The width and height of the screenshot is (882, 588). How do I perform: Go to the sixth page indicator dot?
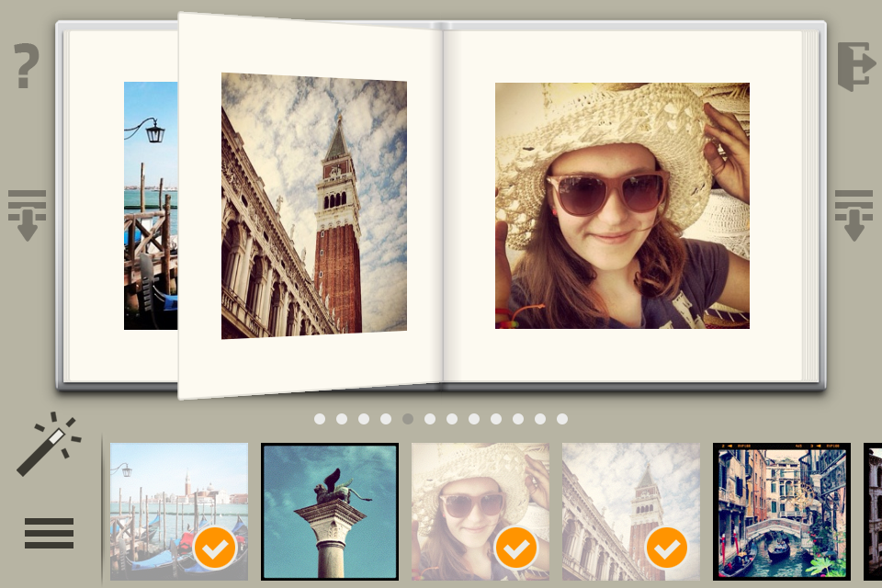click(x=430, y=419)
